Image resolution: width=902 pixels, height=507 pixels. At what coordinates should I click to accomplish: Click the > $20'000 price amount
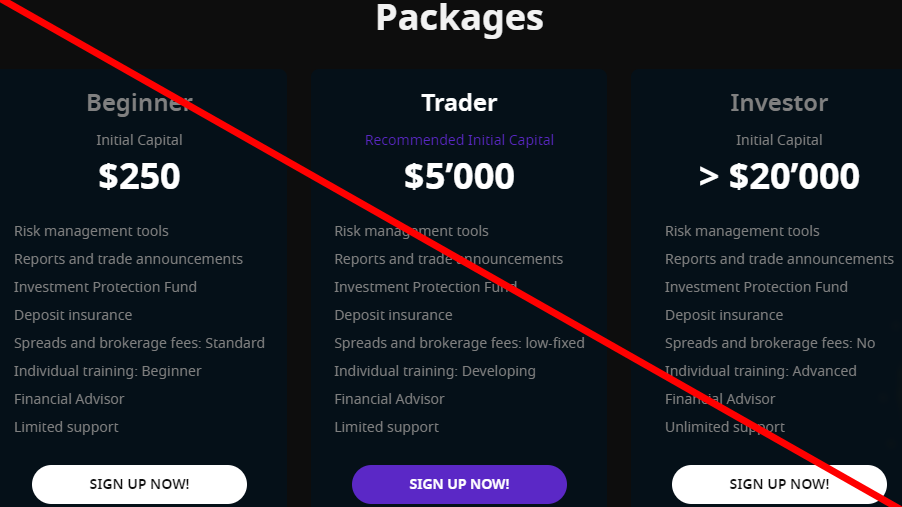coord(779,176)
